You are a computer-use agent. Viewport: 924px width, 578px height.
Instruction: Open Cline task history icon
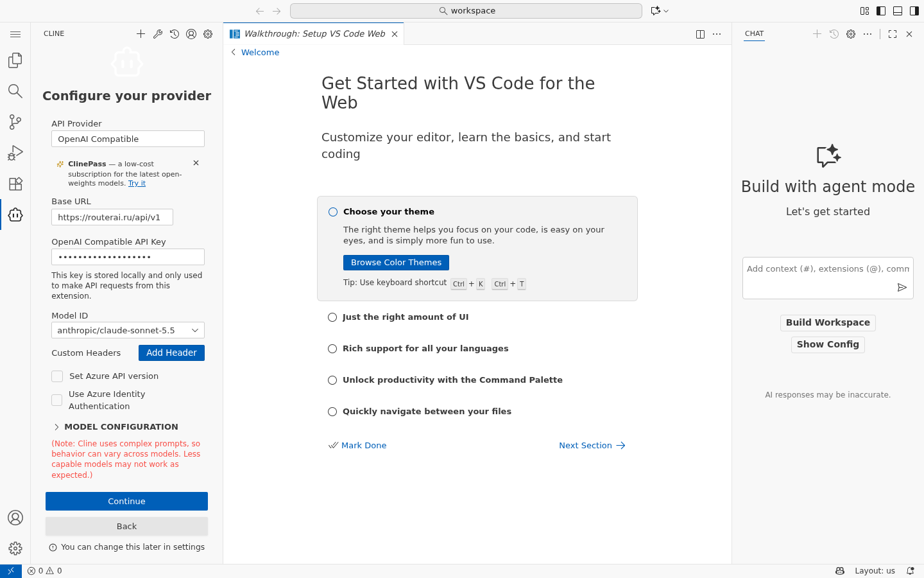(x=175, y=34)
